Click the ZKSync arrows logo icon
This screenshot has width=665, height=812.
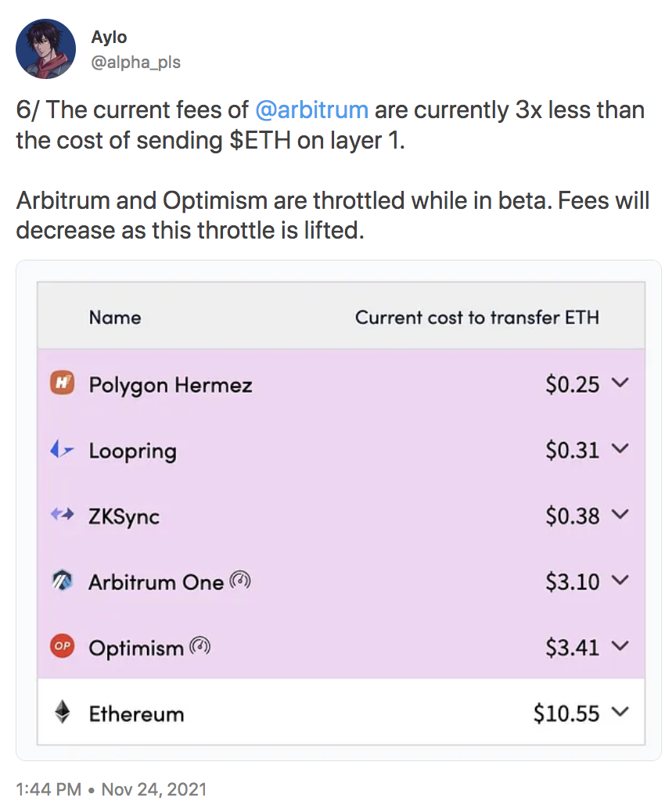point(62,515)
